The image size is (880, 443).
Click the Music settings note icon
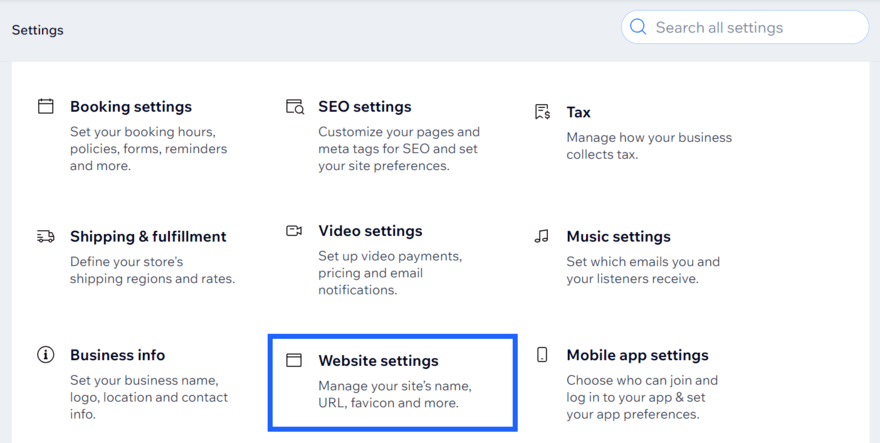542,236
